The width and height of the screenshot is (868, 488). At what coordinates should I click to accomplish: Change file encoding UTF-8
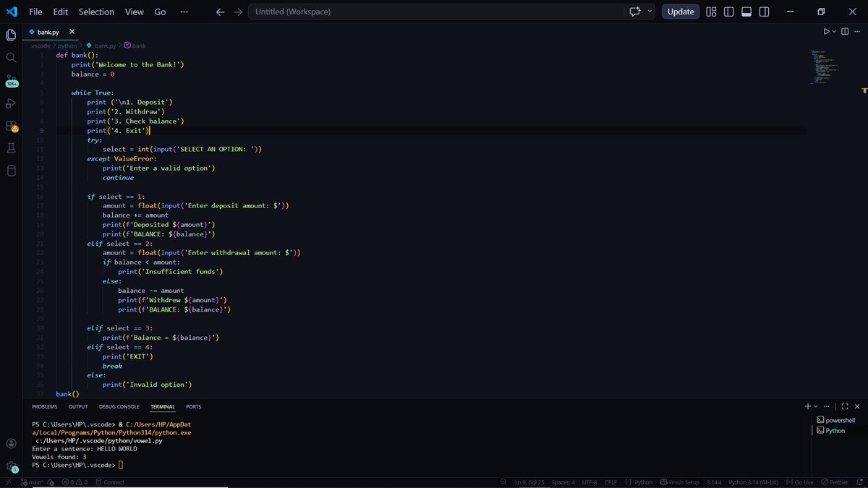click(x=590, y=482)
